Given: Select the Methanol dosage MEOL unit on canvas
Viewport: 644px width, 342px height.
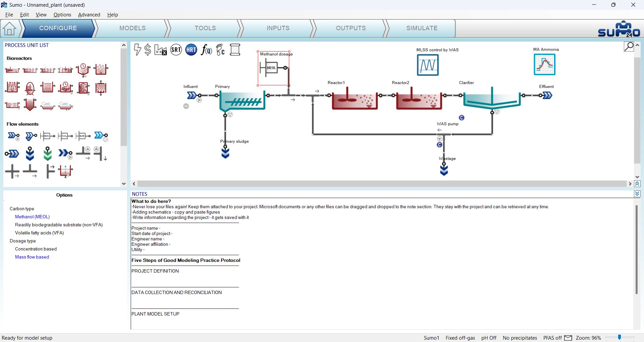Looking at the screenshot, I should pos(271,68).
